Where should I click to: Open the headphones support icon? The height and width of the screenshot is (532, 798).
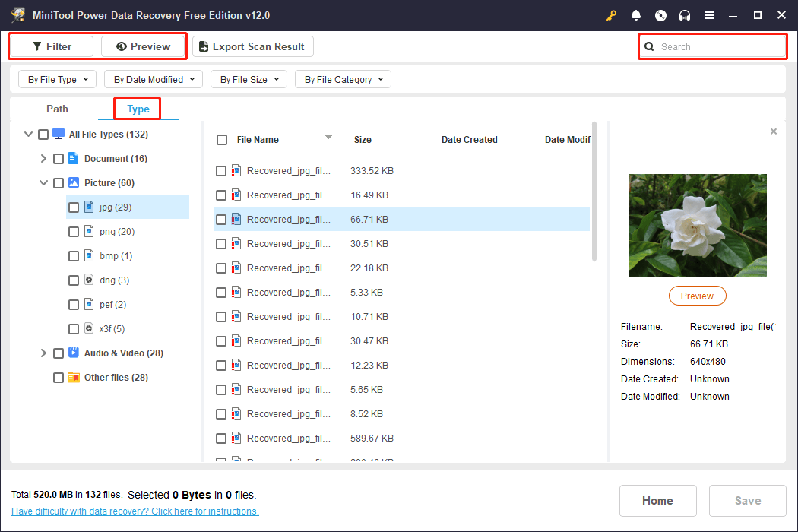point(685,15)
